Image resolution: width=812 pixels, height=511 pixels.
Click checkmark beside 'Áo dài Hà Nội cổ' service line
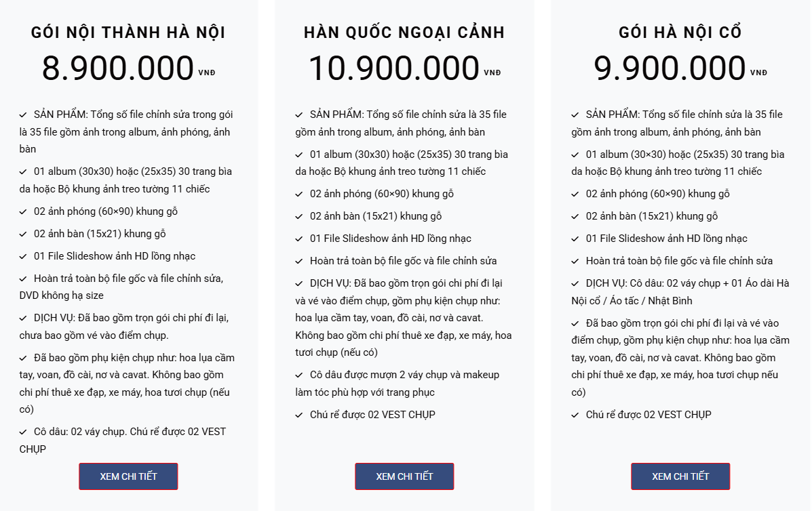[x=575, y=283]
